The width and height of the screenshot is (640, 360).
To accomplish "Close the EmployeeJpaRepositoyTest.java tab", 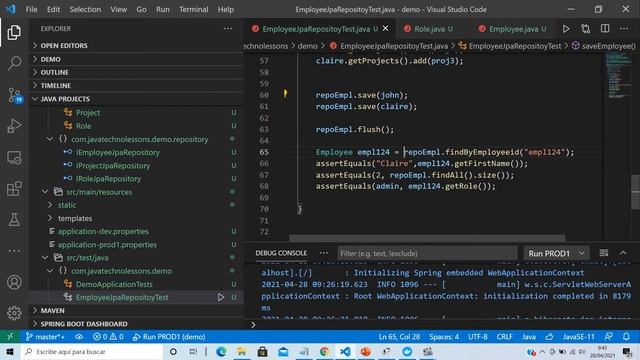I will [386, 29].
